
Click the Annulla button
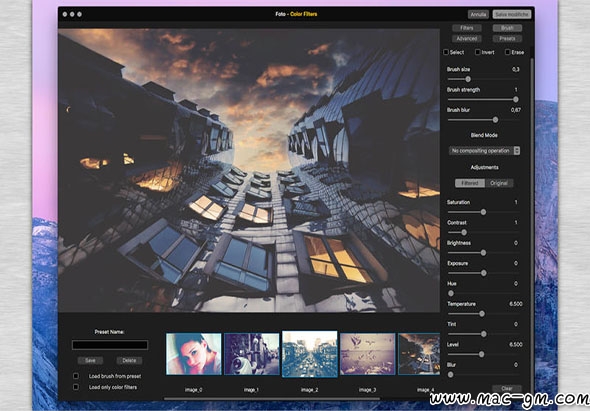[478, 14]
